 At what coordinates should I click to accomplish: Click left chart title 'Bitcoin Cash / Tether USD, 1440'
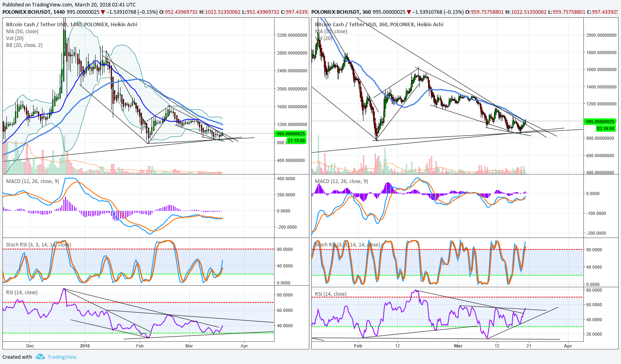[44, 24]
